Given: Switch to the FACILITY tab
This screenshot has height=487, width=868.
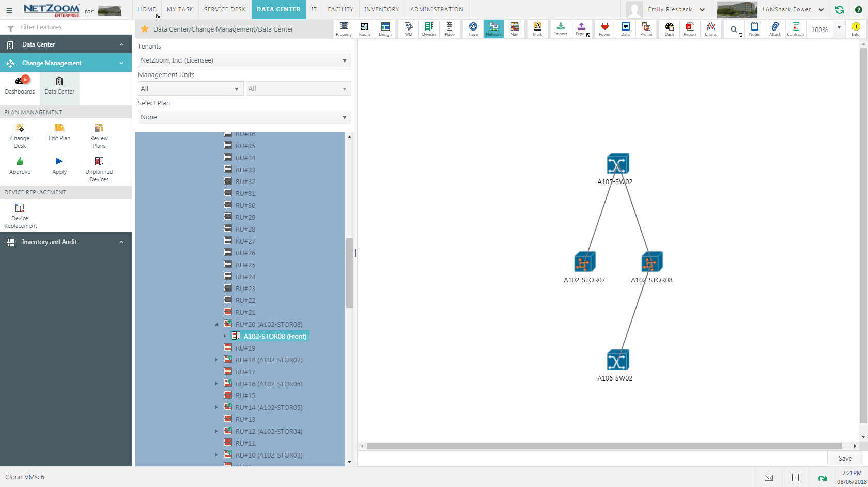Looking at the screenshot, I should pos(340,9).
